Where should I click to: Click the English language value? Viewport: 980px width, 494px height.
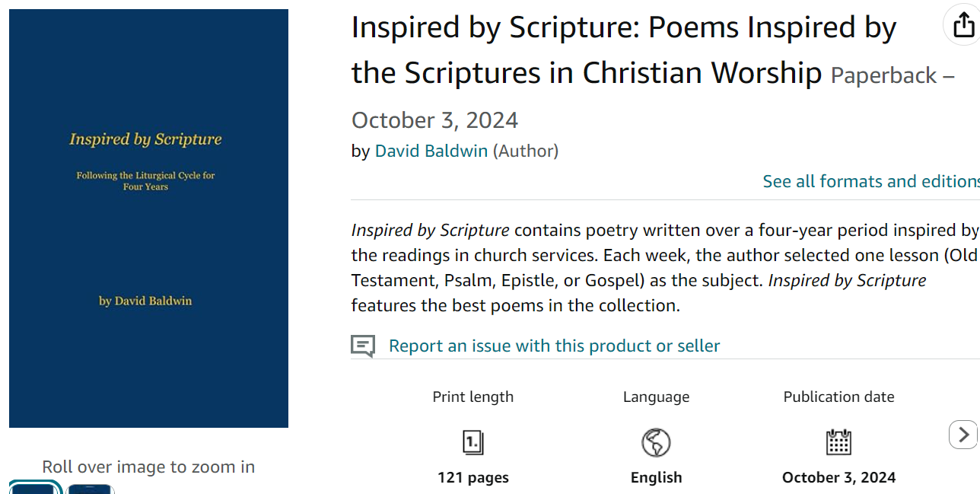pos(657,478)
